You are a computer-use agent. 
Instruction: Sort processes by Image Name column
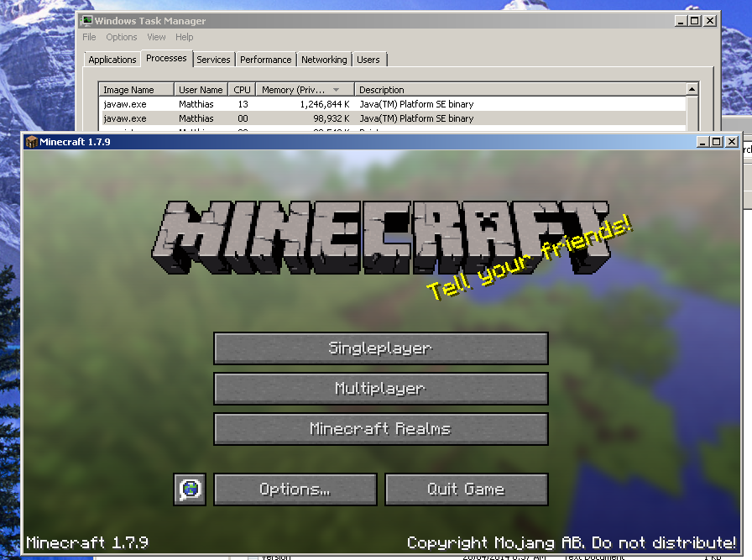click(136, 90)
